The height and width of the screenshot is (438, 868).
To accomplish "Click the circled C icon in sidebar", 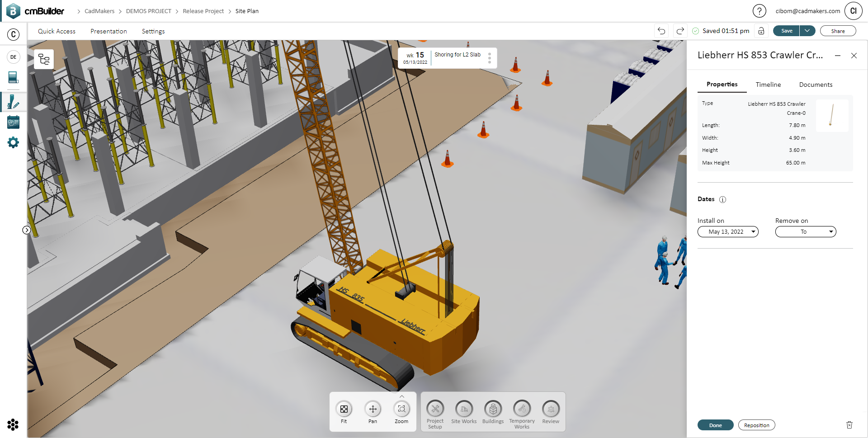I will coord(14,34).
